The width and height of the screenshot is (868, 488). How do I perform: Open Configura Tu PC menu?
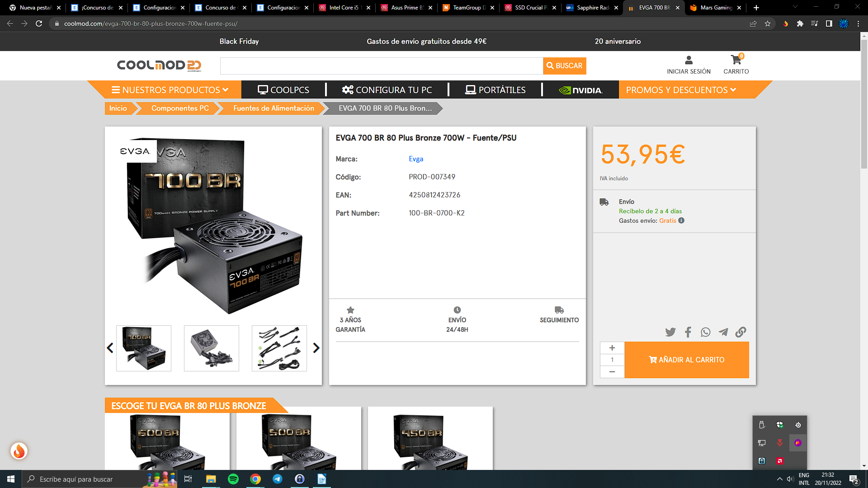pyautogui.click(x=387, y=90)
